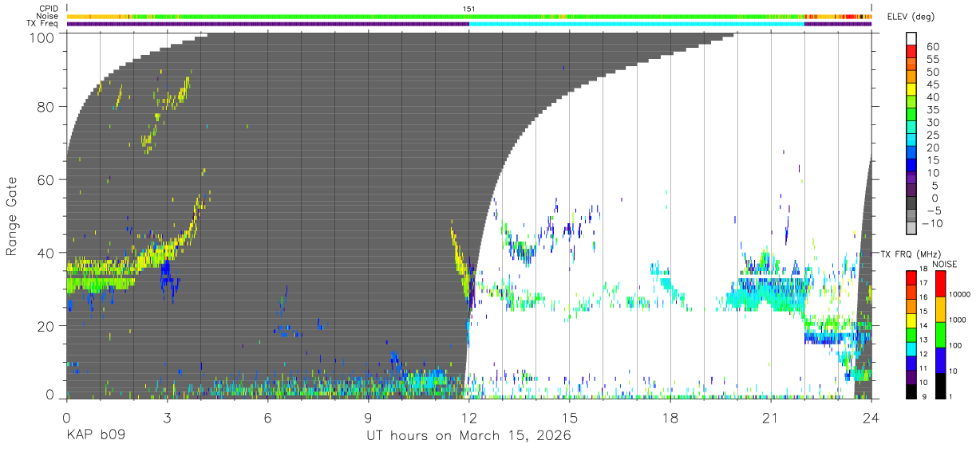
Task: Click the TX FRQ legend label 13
Action: point(922,340)
